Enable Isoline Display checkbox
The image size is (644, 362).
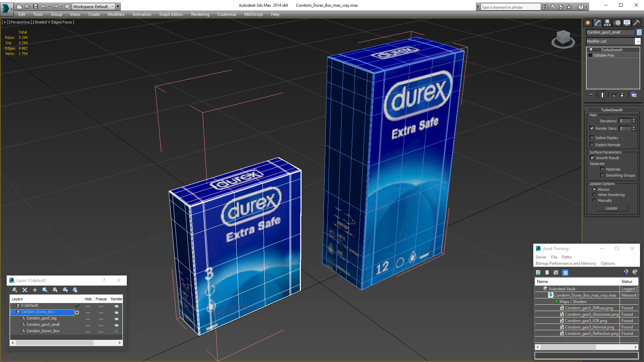click(x=592, y=138)
